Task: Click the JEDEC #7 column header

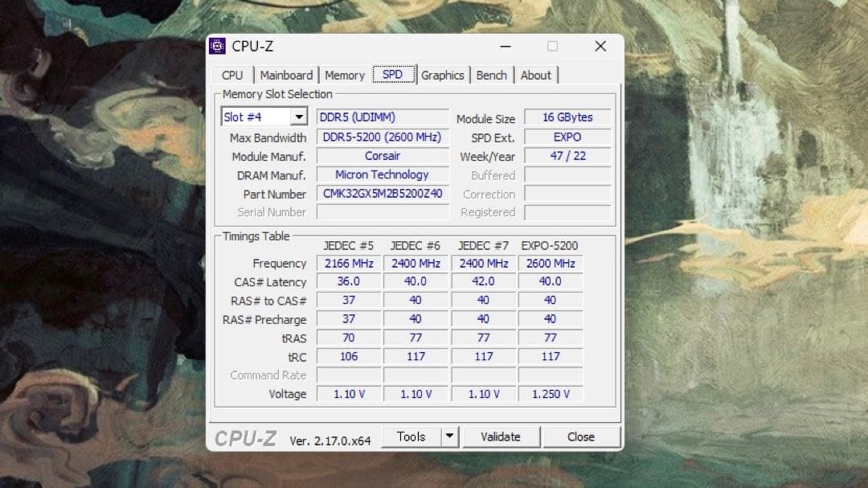Action: coord(483,245)
